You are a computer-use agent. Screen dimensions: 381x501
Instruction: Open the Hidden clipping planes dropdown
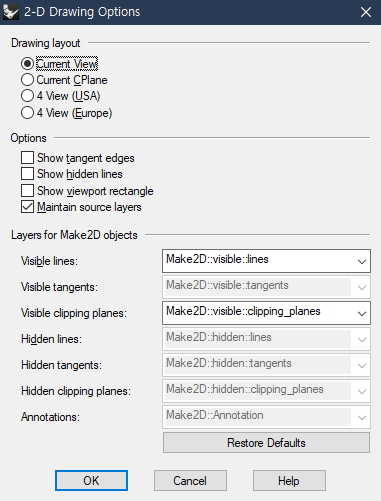[x=266, y=391]
